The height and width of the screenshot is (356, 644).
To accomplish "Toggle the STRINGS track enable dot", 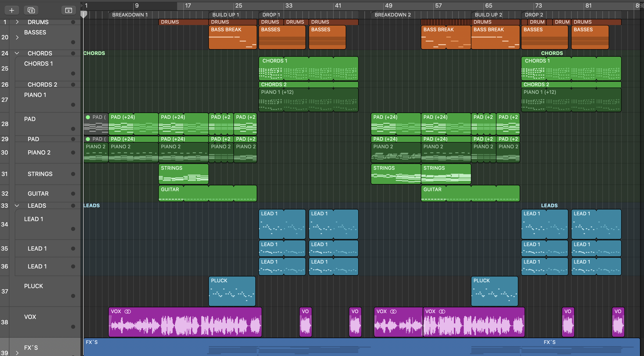I will tap(73, 174).
